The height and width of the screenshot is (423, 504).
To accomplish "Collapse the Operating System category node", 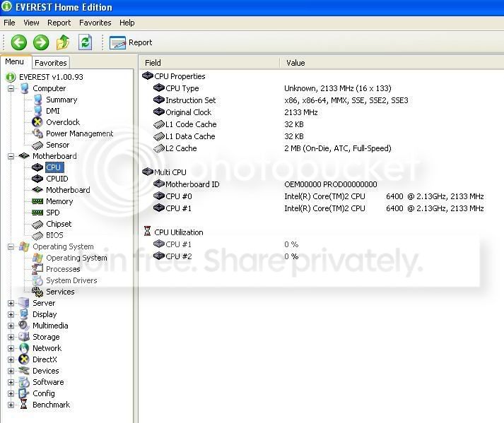I will pos(11,246).
